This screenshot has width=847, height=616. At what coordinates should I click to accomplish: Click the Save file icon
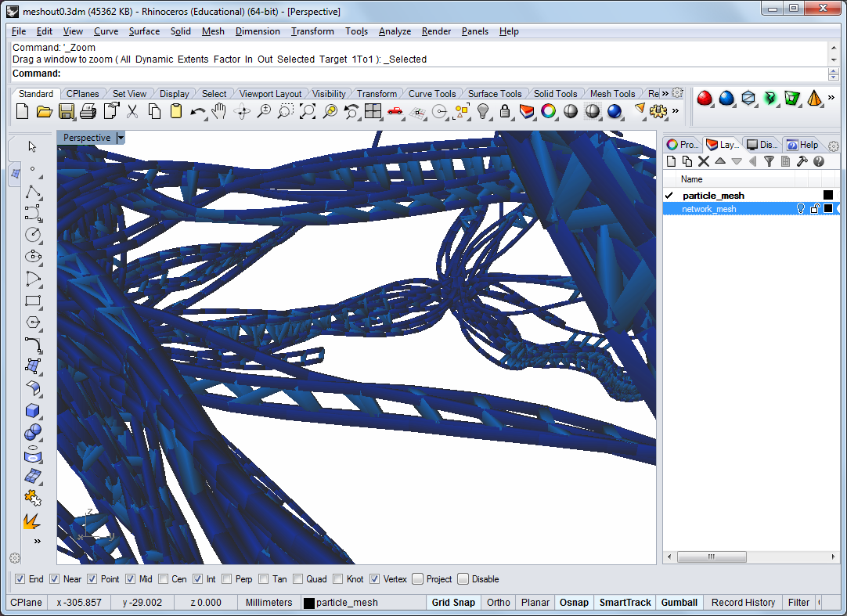67,112
